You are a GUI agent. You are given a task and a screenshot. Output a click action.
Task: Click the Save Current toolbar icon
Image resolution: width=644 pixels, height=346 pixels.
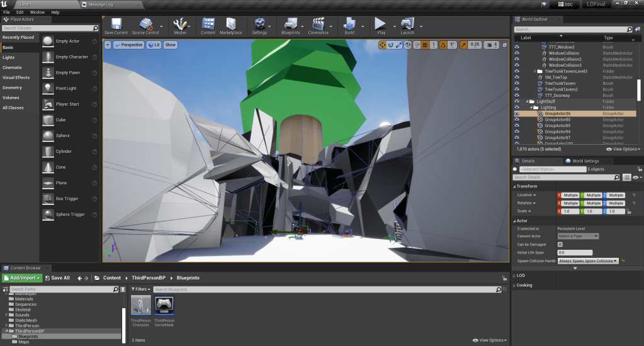tap(116, 25)
